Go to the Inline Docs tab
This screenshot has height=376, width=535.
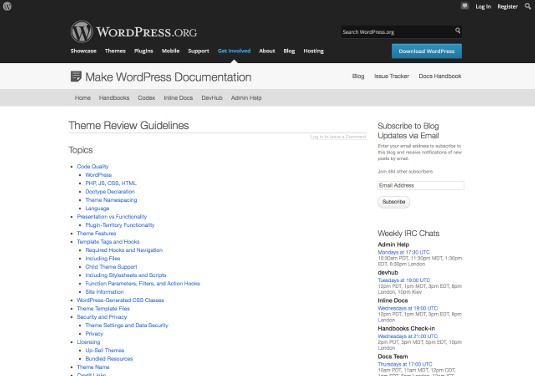coord(178,98)
